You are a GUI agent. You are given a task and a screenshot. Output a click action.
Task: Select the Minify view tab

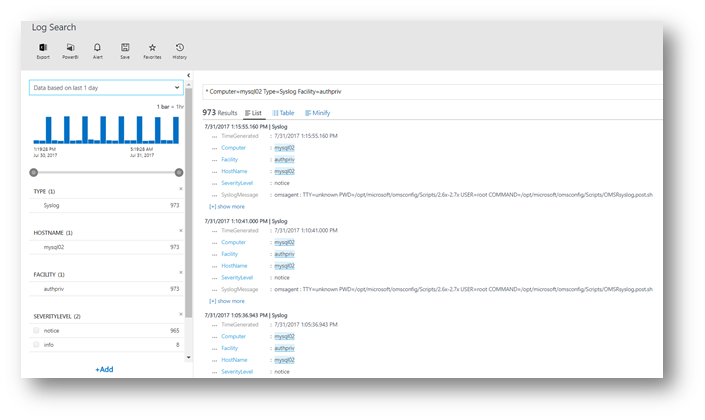pyautogui.click(x=317, y=113)
